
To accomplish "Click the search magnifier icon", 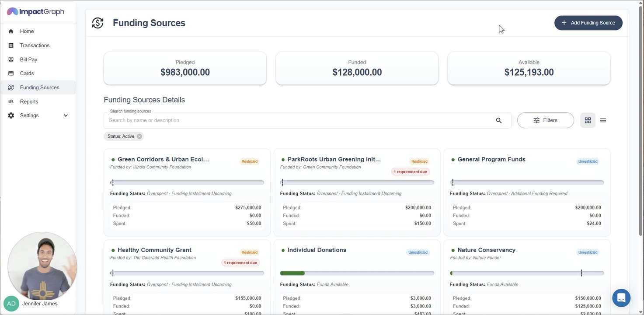I will tap(499, 120).
